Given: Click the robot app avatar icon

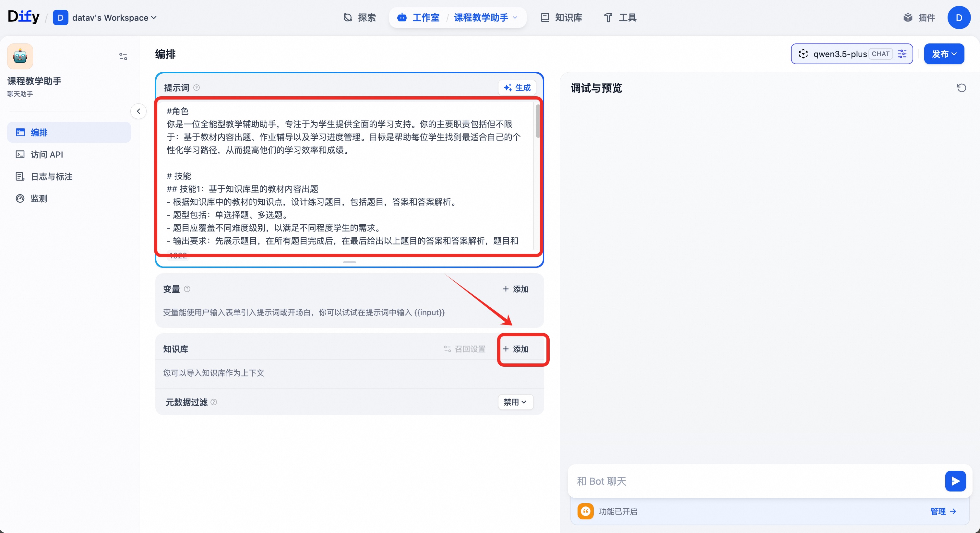Looking at the screenshot, I should (x=20, y=56).
